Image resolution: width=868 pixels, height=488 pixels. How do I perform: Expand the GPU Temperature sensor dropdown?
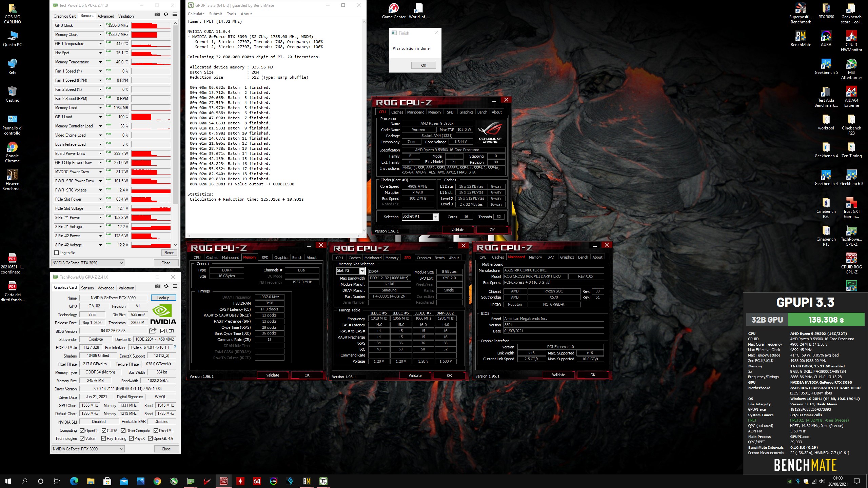point(100,44)
